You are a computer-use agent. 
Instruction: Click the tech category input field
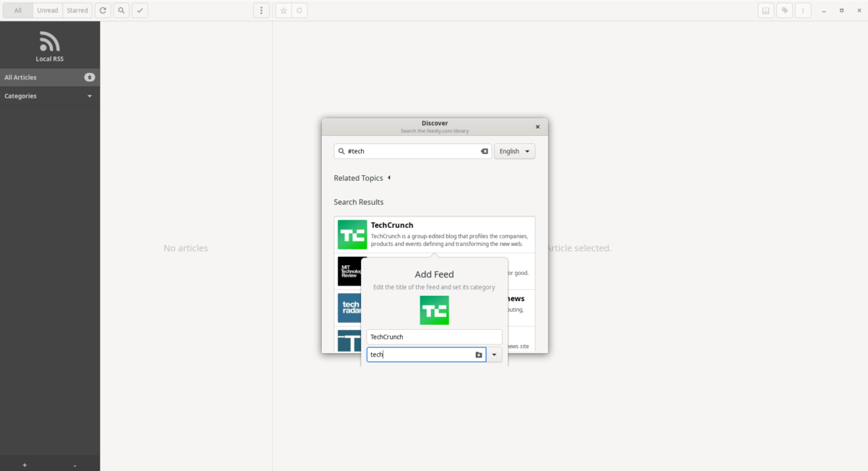(426, 355)
